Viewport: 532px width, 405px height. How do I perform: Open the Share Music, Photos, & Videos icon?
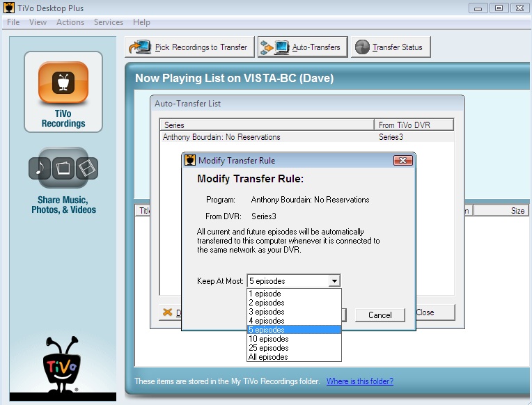(63, 168)
